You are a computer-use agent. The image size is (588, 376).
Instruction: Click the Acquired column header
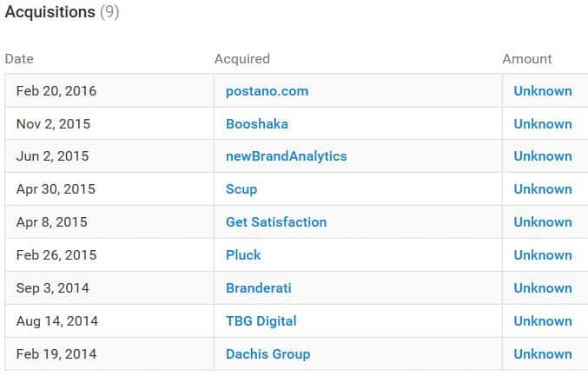(x=241, y=59)
